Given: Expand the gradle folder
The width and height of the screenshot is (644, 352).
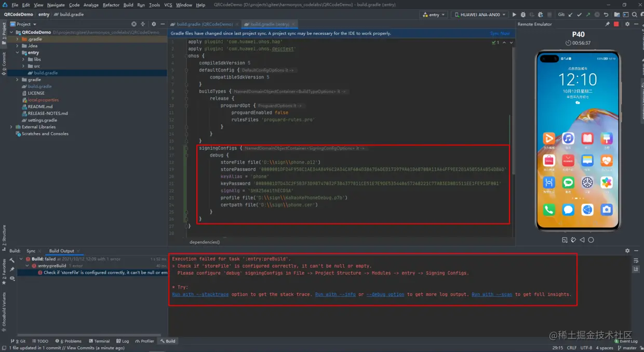Looking at the screenshot, I should tap(18, 80).
